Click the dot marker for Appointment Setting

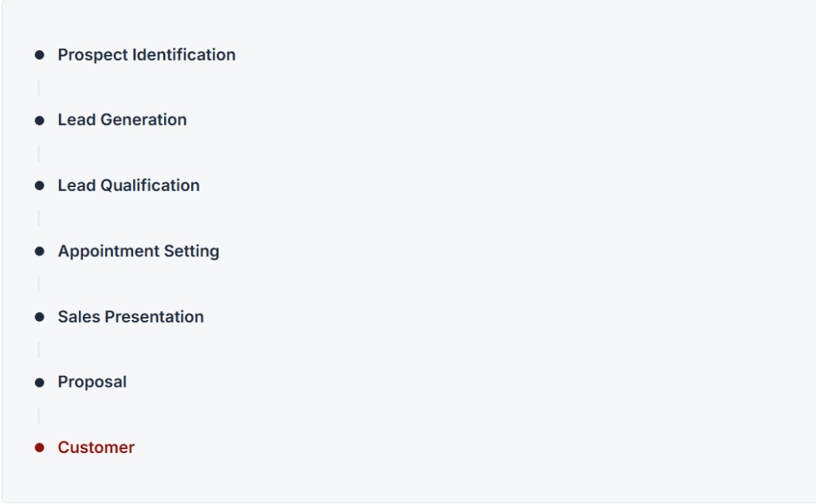pos(40,252)
